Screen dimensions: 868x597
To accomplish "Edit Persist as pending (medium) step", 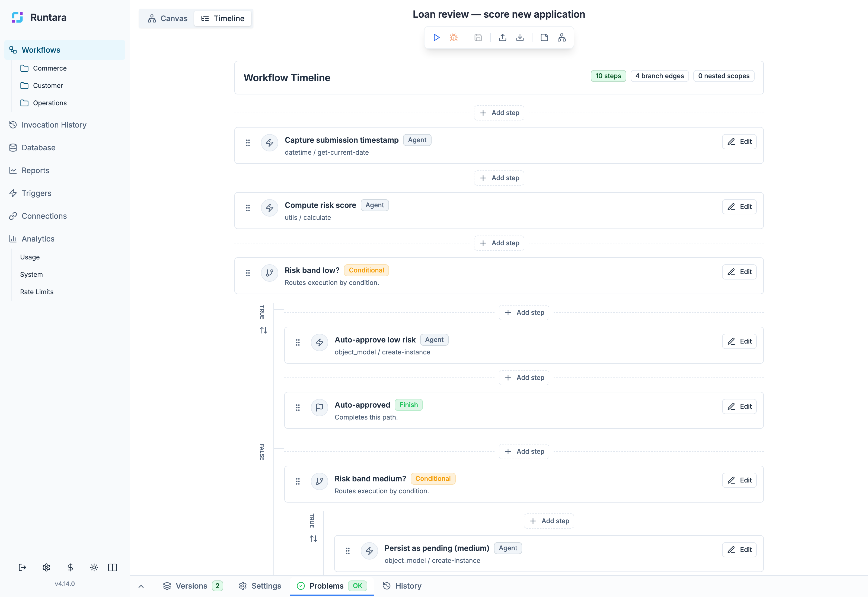I will click(x=739, y=550).
